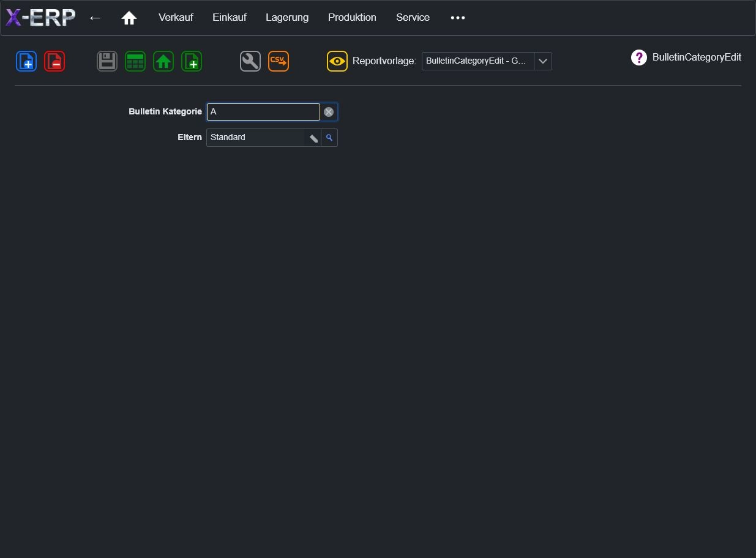The width and height of the screenshot is (756, 558).
Task: Show more menu items via three dots
Action: pos(458,18)
